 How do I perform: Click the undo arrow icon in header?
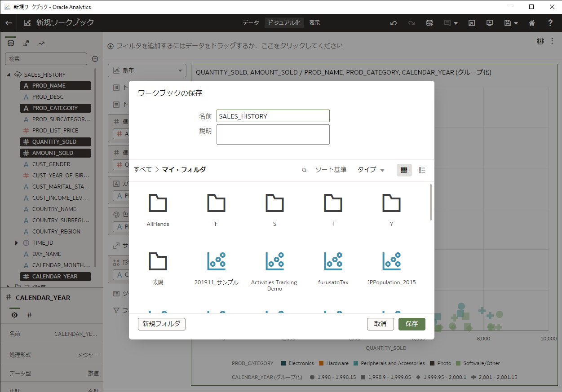coord(394,23)
